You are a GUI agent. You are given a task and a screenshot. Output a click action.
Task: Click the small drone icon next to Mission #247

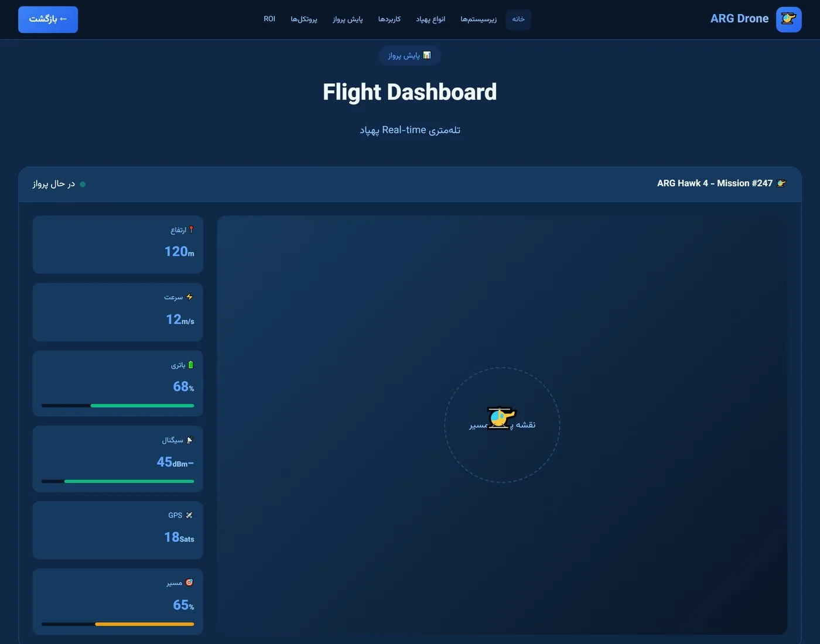(781, 183)
